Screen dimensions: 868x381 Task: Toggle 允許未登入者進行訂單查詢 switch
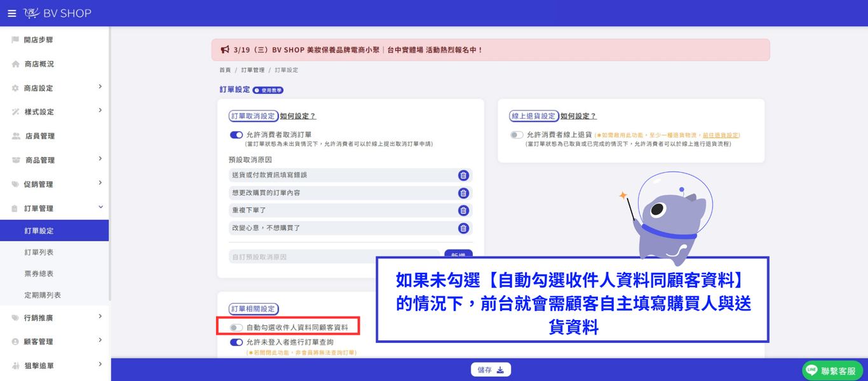point(236,342)
